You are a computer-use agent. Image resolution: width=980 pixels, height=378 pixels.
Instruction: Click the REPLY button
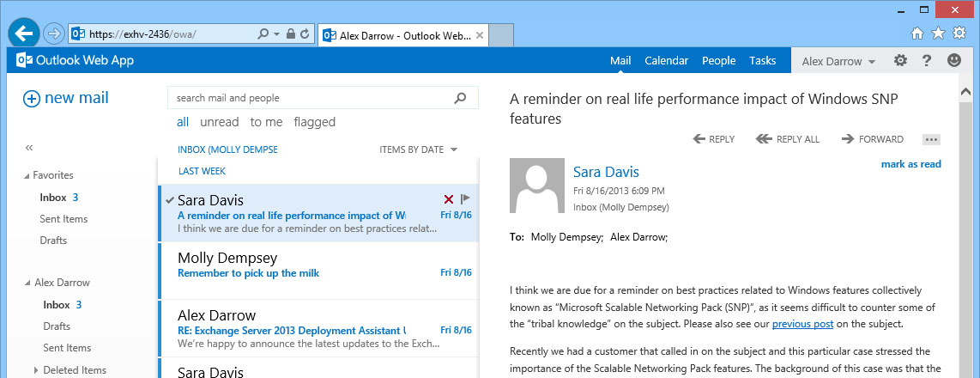pyautogui.click(x=714, y=139)
